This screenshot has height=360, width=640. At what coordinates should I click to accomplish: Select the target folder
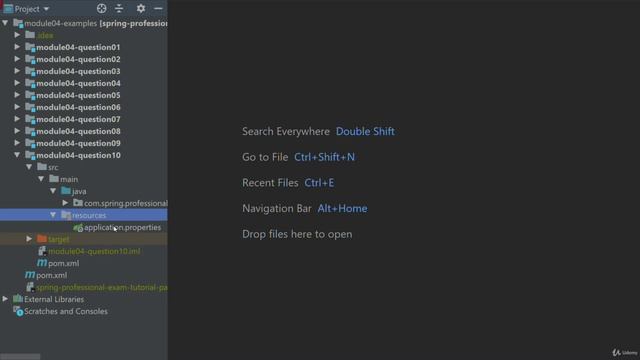coord(58,239)
